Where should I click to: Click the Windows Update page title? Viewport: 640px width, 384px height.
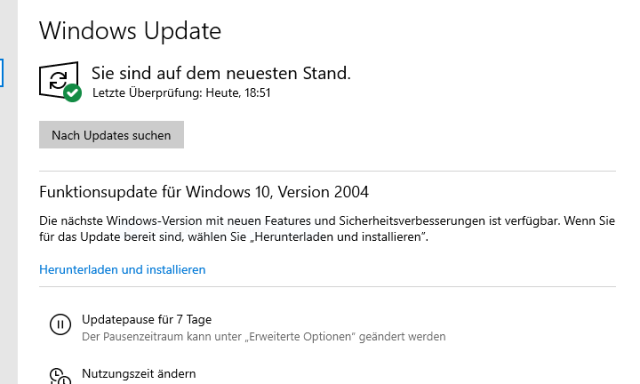pos(130,31)
